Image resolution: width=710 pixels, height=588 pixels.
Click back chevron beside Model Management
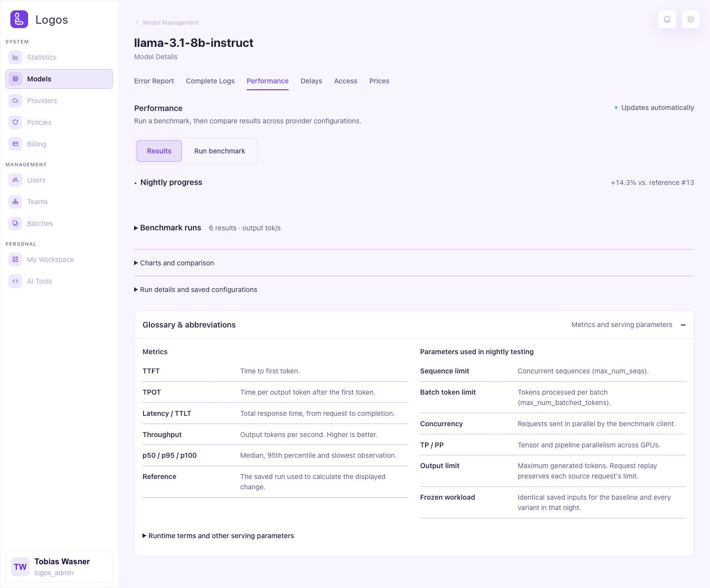point(137,22)
